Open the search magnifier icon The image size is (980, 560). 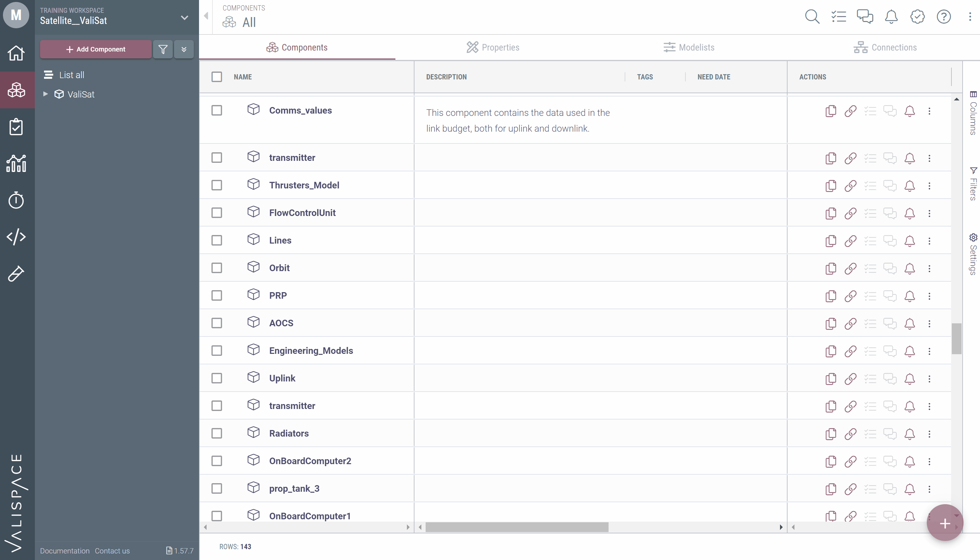[812, 16]
